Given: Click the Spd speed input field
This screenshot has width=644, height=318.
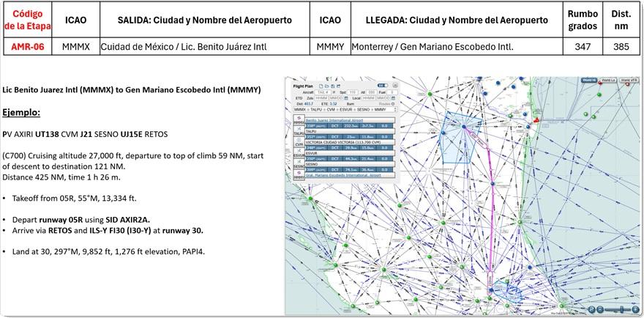Looking at the screenshot, I should pyautogui.click(x=353, y=92).
